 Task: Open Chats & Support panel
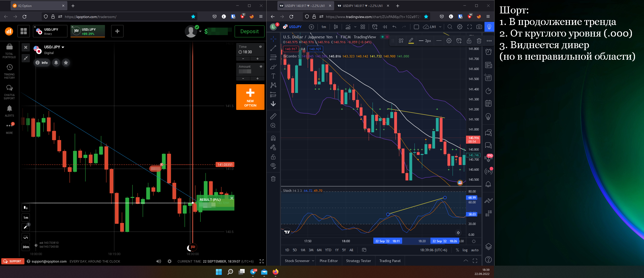tap(9, 92)
